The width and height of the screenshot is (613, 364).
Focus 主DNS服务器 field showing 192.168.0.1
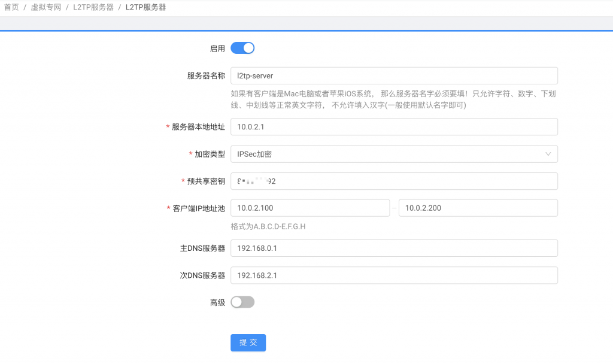[393, 248]
